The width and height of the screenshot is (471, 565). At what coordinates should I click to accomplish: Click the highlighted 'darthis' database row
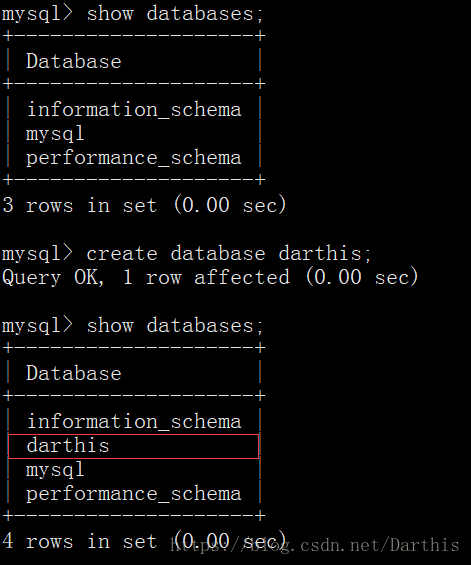point(133,446)
